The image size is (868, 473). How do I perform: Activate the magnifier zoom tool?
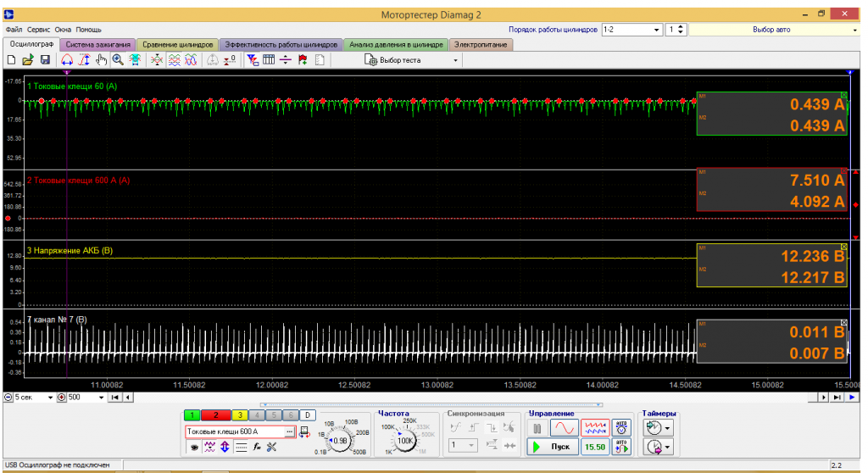coord(118,60)
